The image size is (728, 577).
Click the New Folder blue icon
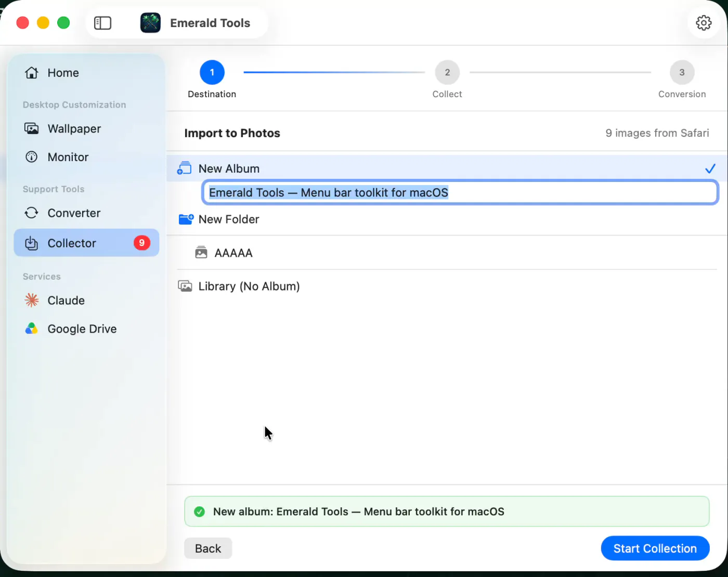point(186,219)
